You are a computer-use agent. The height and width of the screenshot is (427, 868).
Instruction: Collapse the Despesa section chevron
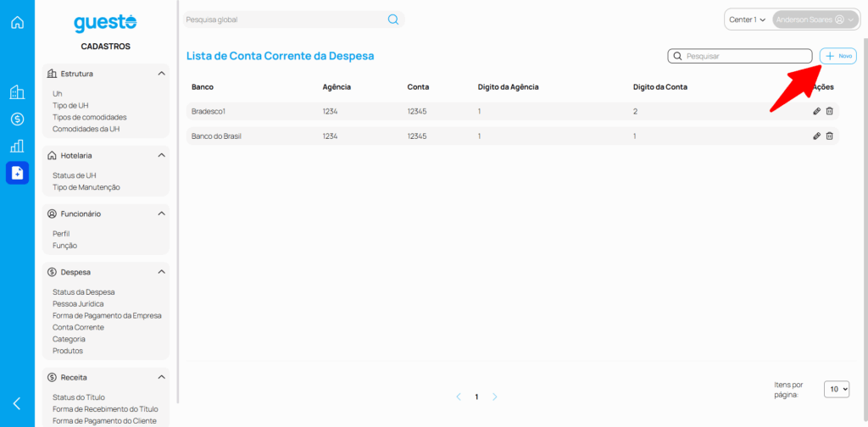(x=161, y=272)
